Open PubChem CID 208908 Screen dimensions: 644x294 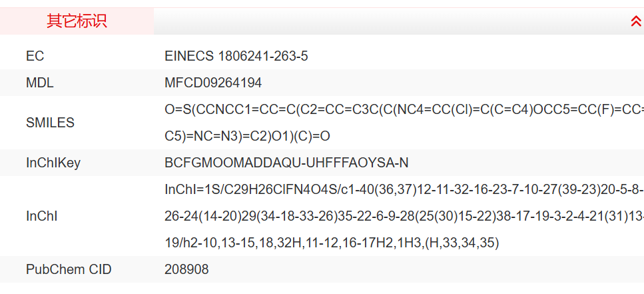[x=186, y=269]
